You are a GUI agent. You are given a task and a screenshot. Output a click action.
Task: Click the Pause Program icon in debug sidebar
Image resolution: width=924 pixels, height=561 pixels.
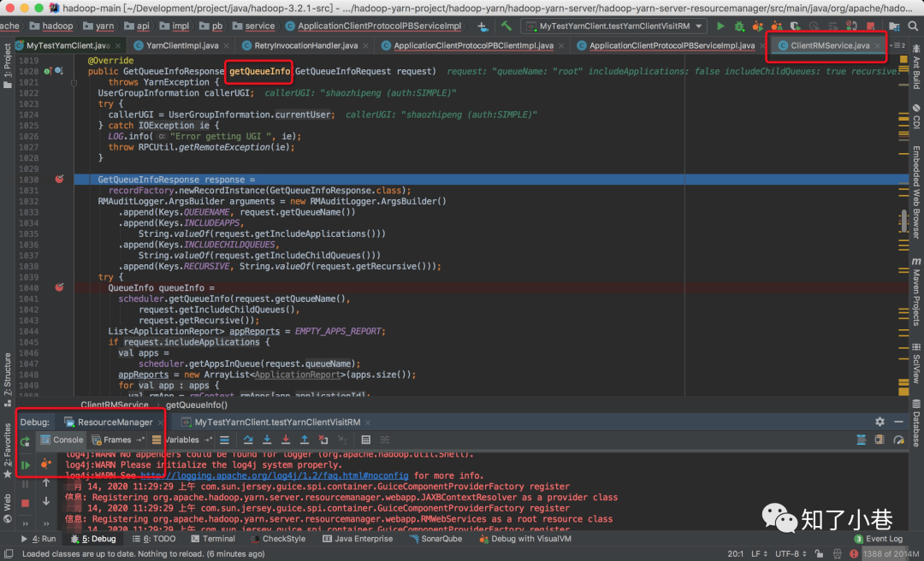25,484
